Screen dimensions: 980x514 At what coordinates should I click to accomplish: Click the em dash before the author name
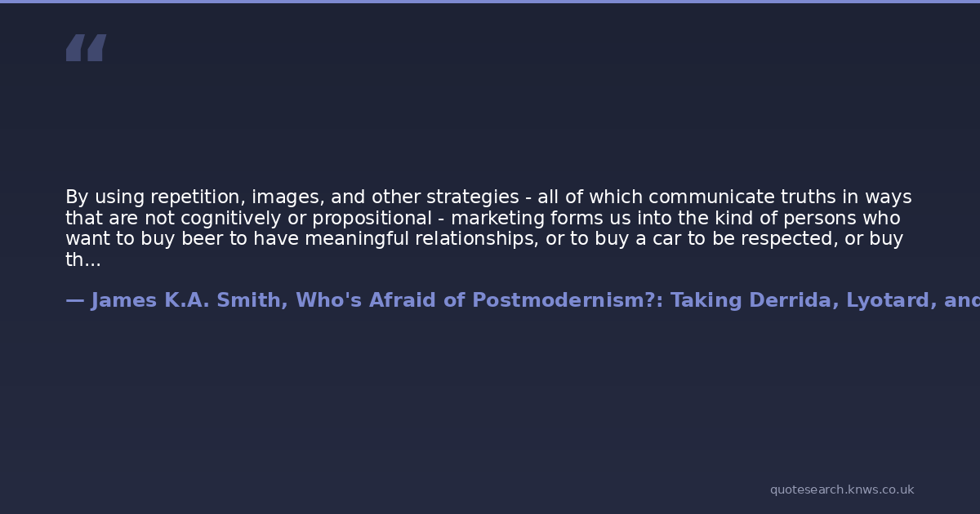[74, 300]
